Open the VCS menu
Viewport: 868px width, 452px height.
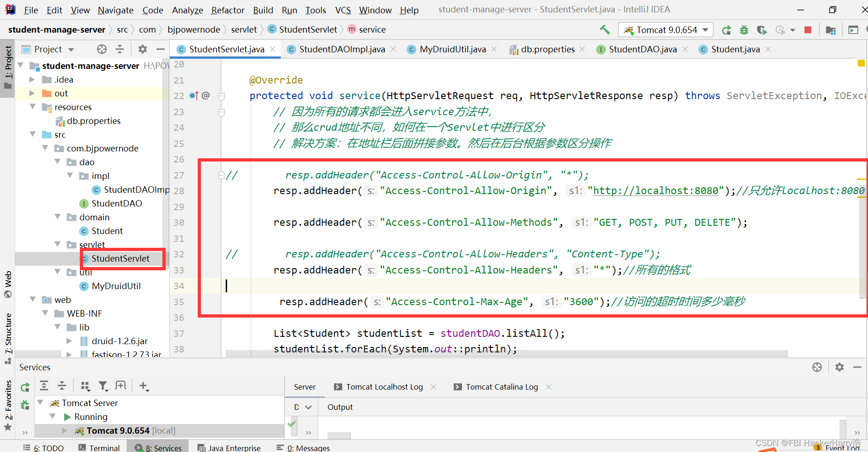coord(343,10)
